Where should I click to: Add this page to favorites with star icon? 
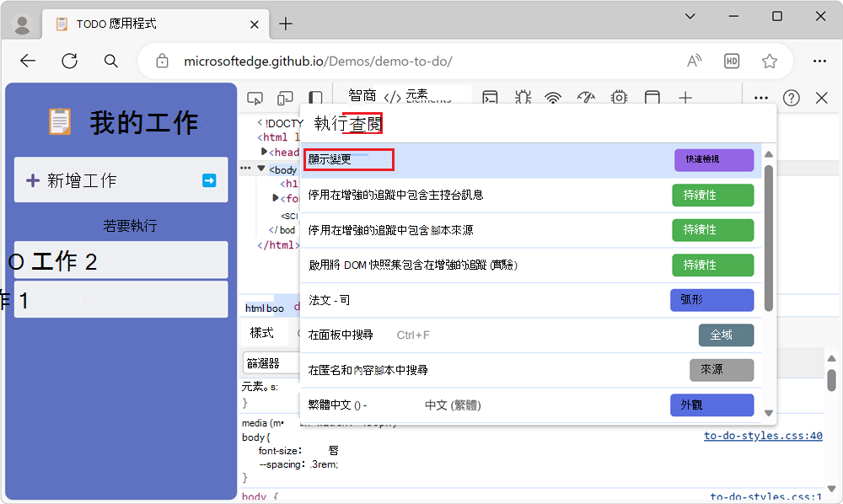click(770, 62)
